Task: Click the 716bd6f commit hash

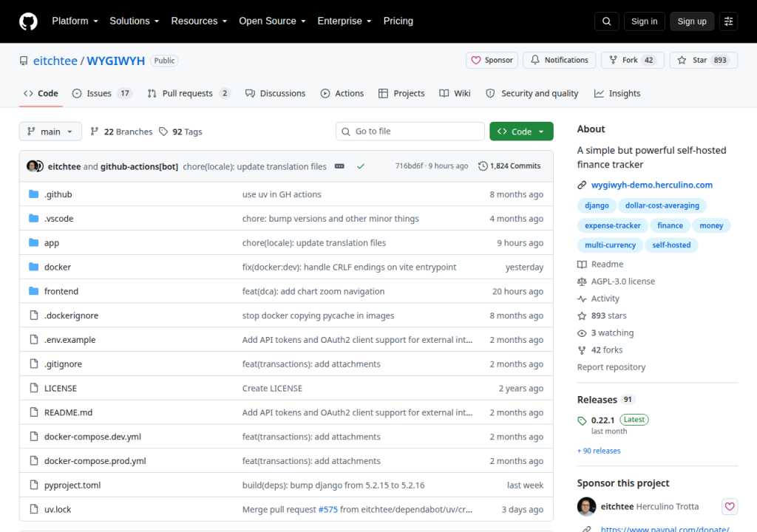Action: click(x=409, y=166)
